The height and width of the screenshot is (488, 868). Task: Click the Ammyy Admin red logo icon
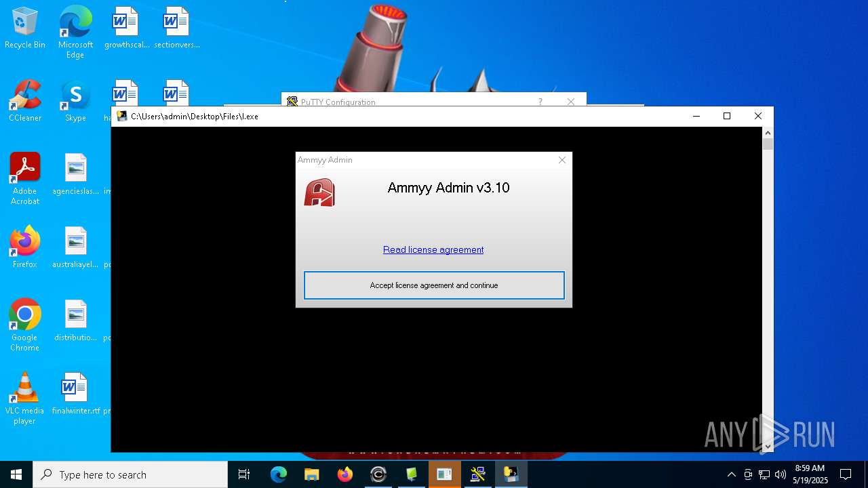point(319,192)
